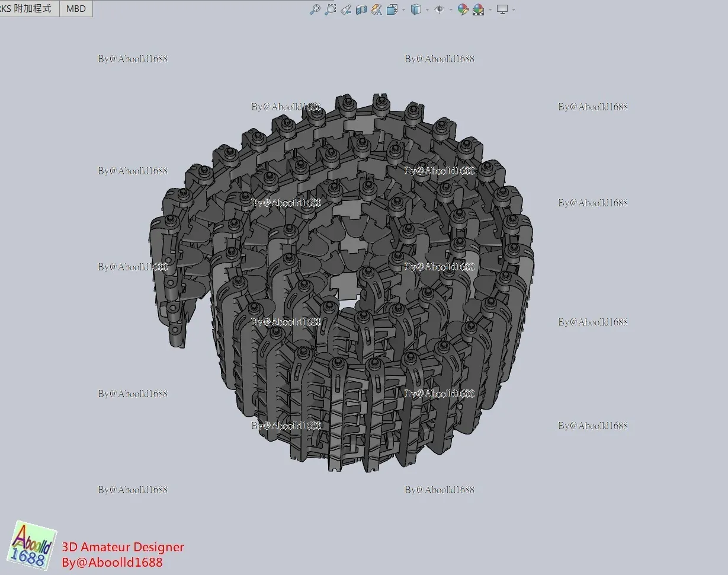The width and height of the screenshot is (728, 575).
Task: Click the Display Style cube icon
Action: click(x=416, y=9)
